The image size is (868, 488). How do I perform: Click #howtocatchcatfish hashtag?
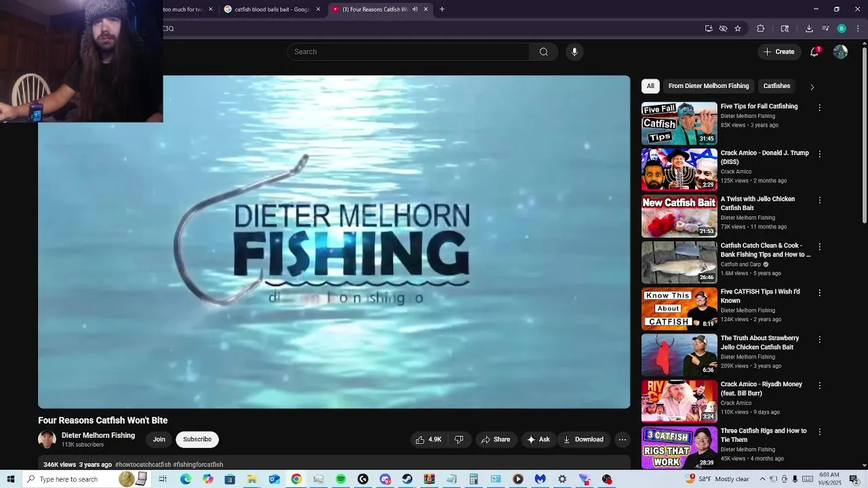point(143,465)
